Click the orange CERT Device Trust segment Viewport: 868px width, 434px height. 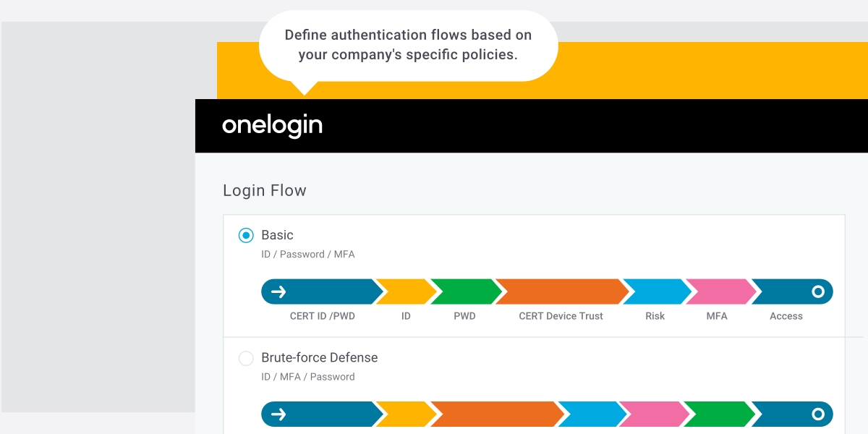tap(561, 292)
